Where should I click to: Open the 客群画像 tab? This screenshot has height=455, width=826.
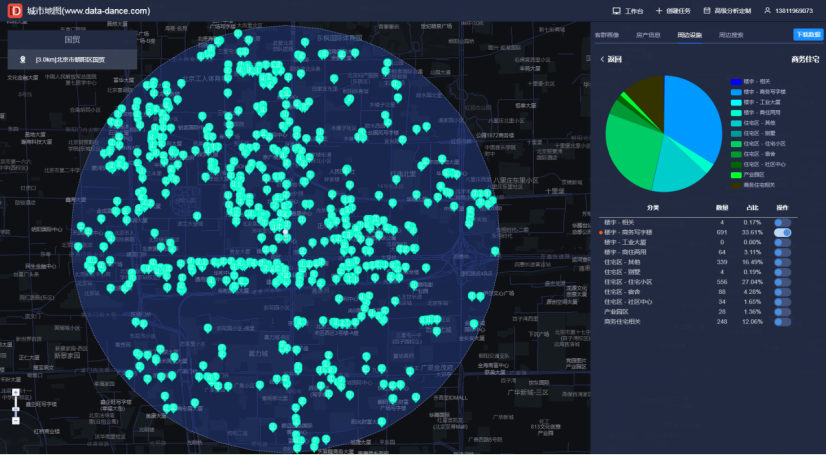click(x=607, y=35)
